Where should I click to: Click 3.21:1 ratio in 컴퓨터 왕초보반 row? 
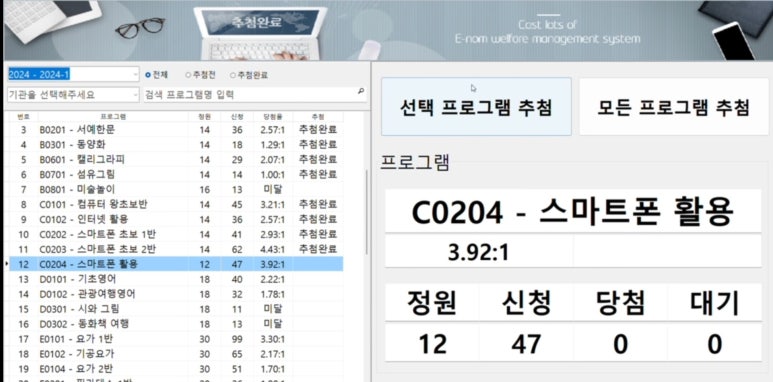[273, 204]
